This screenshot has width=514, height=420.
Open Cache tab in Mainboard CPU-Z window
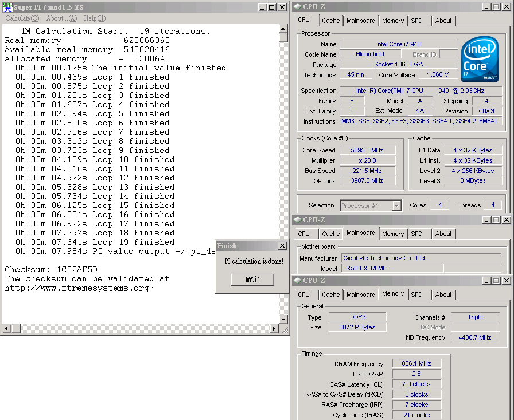331,234
